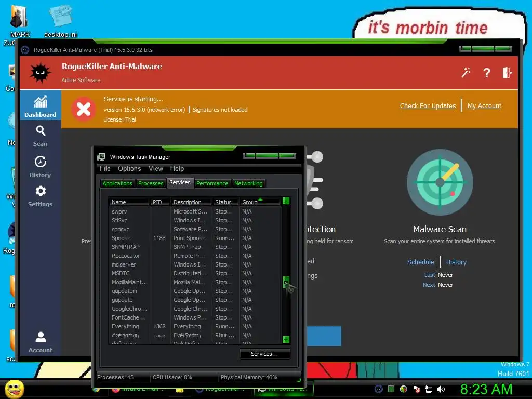Image resolution: width=532 pixels, height=399 pixels.
Task: Click the Malware Scan radar icon
Action: click(x=440, y=182)
